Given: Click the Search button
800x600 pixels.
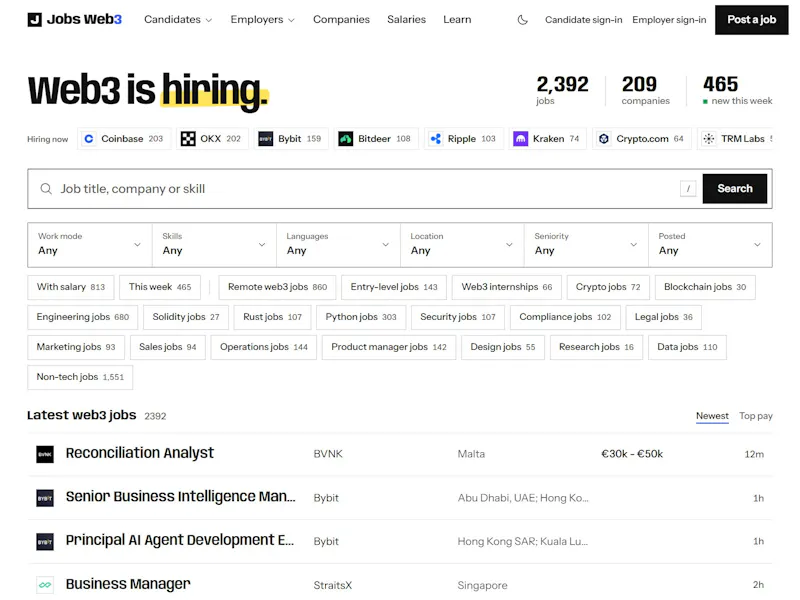Looking at the screenshot, I should point(735,189).
